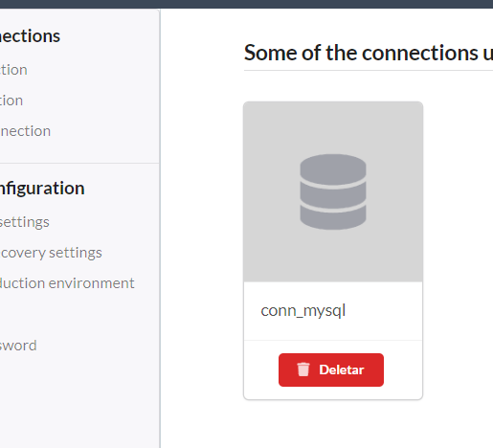The image size is (493, 448).
Task: Open the 'covery settings' sidebar item
Action: point(51,253)
